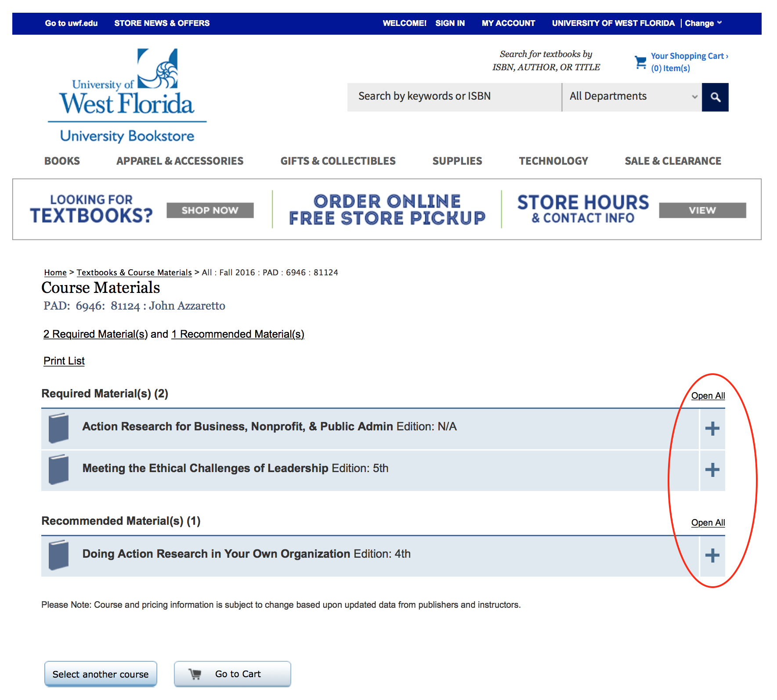Click book icon for Meeting the Ethical Challenges

(x=58, y=469)
